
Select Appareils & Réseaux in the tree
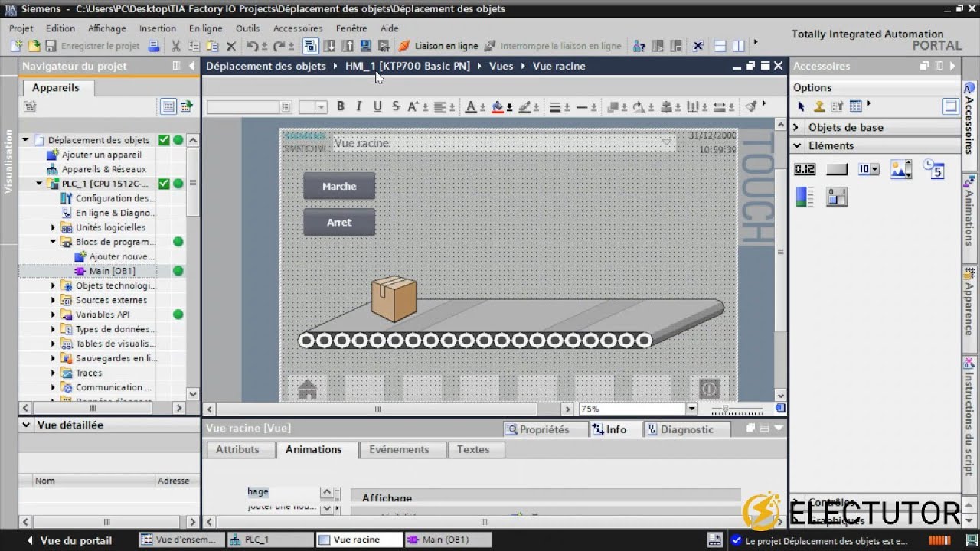point(103,169)
